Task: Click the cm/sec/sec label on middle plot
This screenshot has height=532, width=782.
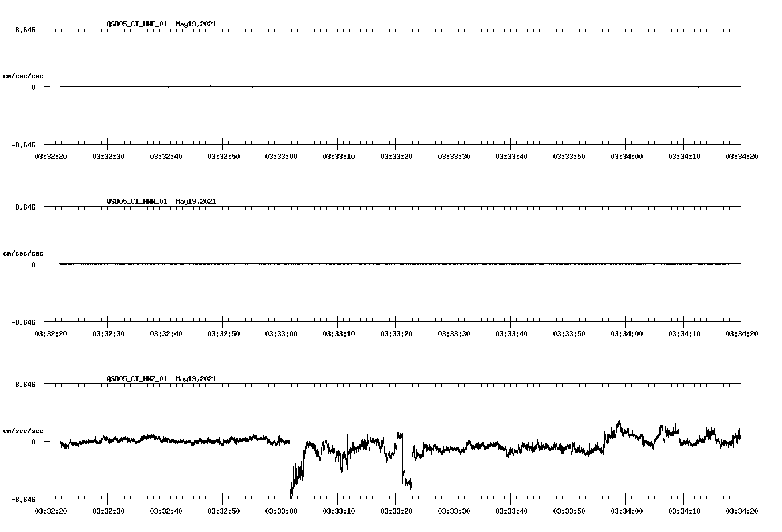Action: pos(24,253)
